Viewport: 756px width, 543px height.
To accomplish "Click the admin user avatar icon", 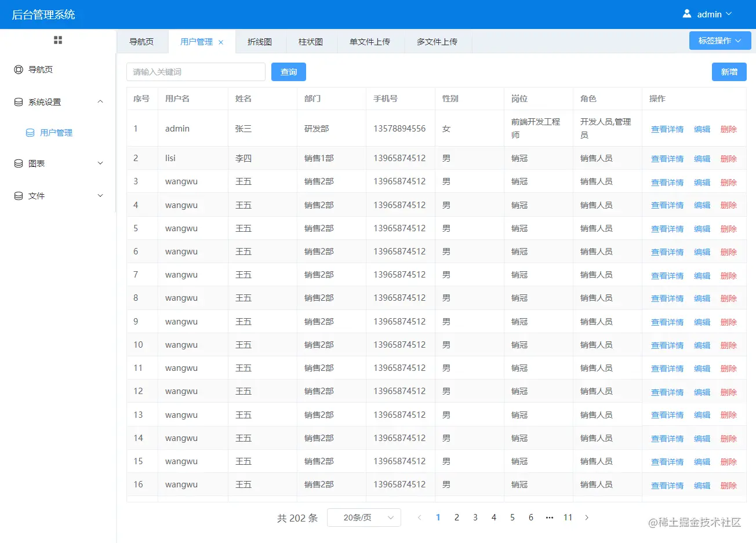I will pyautogui.click(x=687, y=13).
